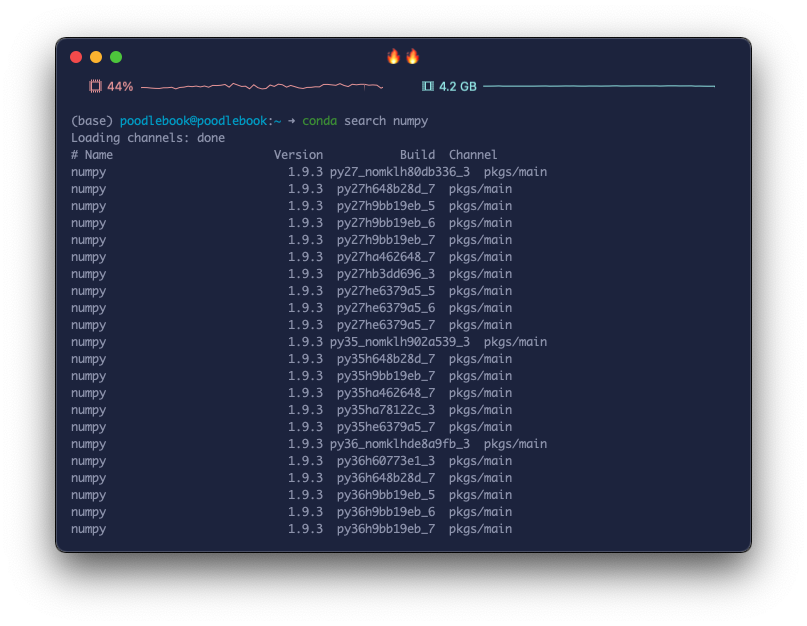The height and width of the screenshot is (626, 807).
Task: Click the teal memory usage graph line
Action: [x=599, y=86]
